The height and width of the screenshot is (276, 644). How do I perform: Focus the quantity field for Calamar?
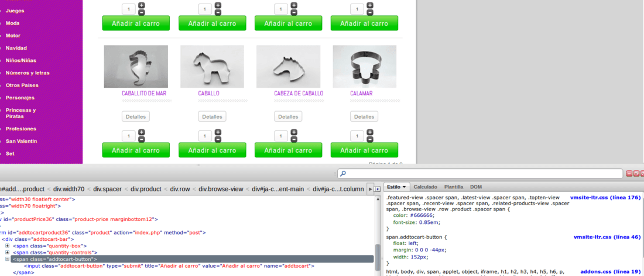(x=357, y=136)
